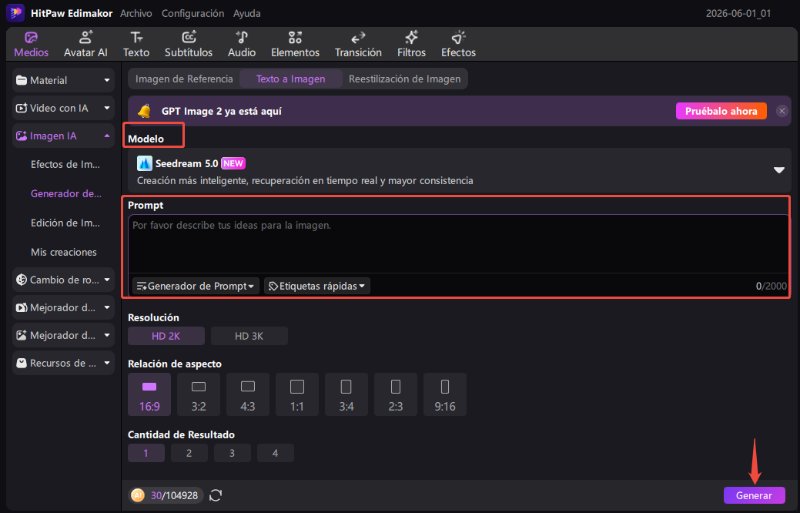Open Efectos de Im... in sidebar
800x513 pixels.
[x=65, y=164]
